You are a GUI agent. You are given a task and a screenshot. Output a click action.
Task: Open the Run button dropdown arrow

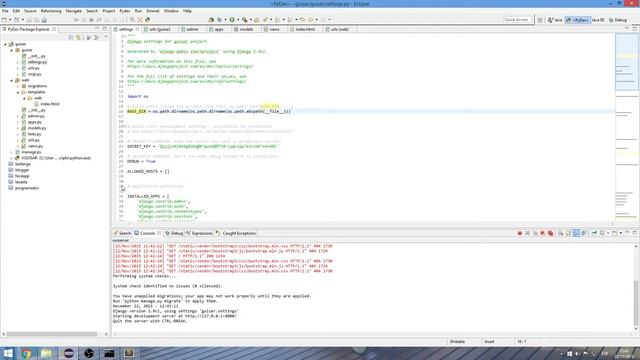click(x=238, y=20)
